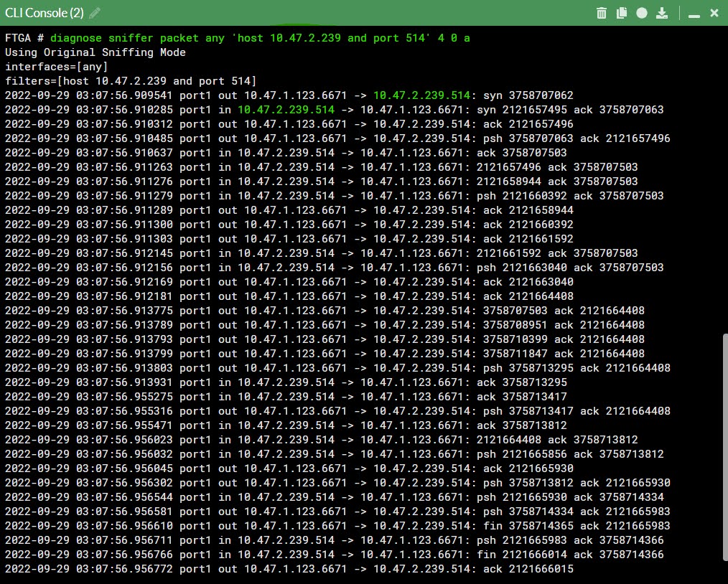Edit the CLI Console (2) title

pyautogui.click(x=95, y=13)
